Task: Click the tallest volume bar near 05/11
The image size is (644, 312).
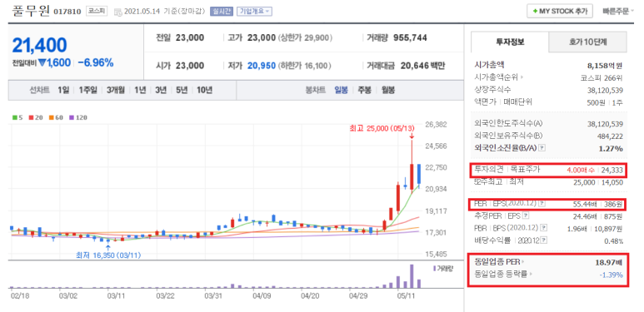Action: coord(412,276)
